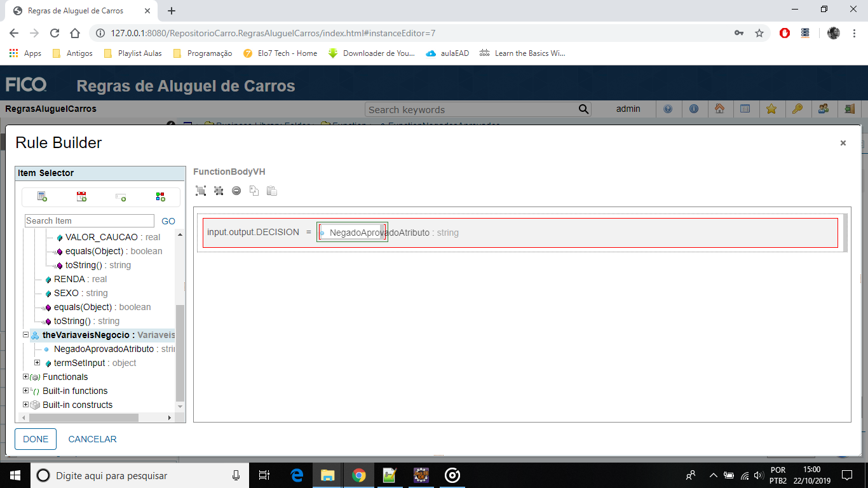This screenshot has height=488, width=868.
Task: Click the DONE button
Action: click(x=35, y=438)
